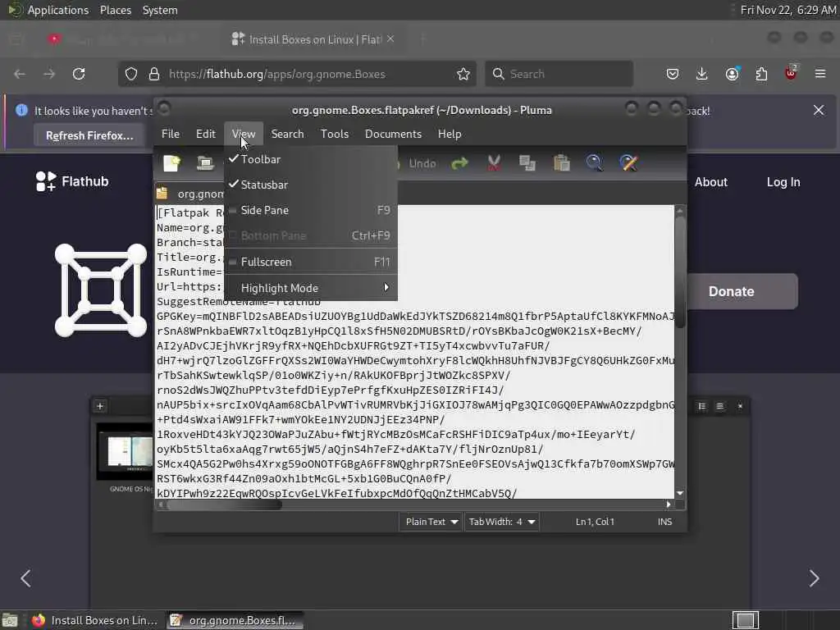The height and width of the screenshot is (630, 840).
Task: Open Firefox downloads panel
Action: [x=702, y=74]
